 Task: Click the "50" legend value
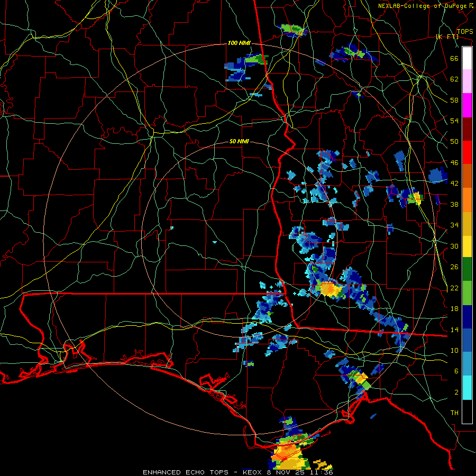tap(454, 142)
